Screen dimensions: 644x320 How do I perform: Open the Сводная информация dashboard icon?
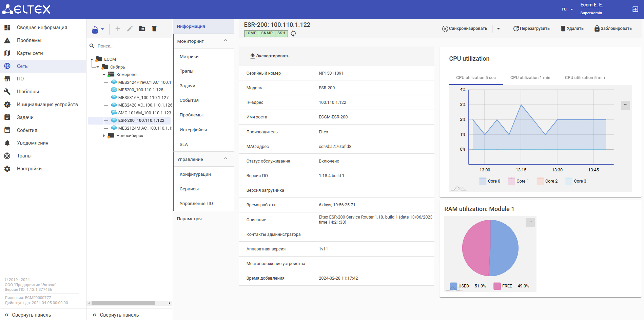click(x=7, y=27)
